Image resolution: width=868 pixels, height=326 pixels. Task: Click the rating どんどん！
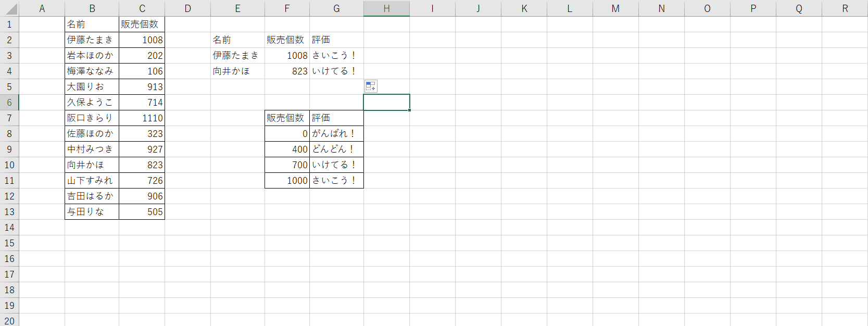click(x=336, y=149)
